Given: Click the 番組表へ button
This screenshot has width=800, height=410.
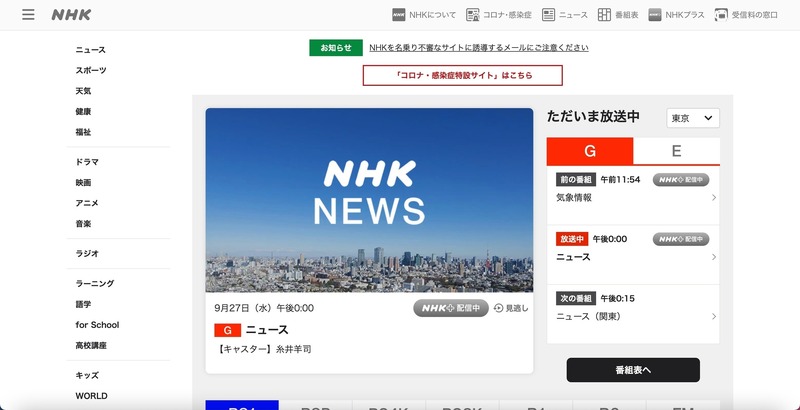Looking at the screenshot, I should [633, 370].
